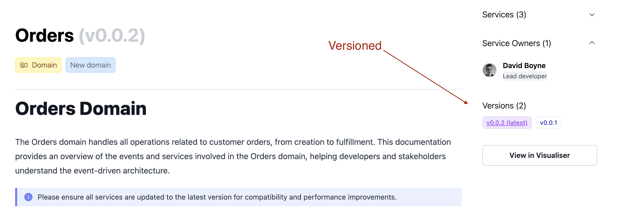Switch to version v0.0.1

click(x=548, y=123)
